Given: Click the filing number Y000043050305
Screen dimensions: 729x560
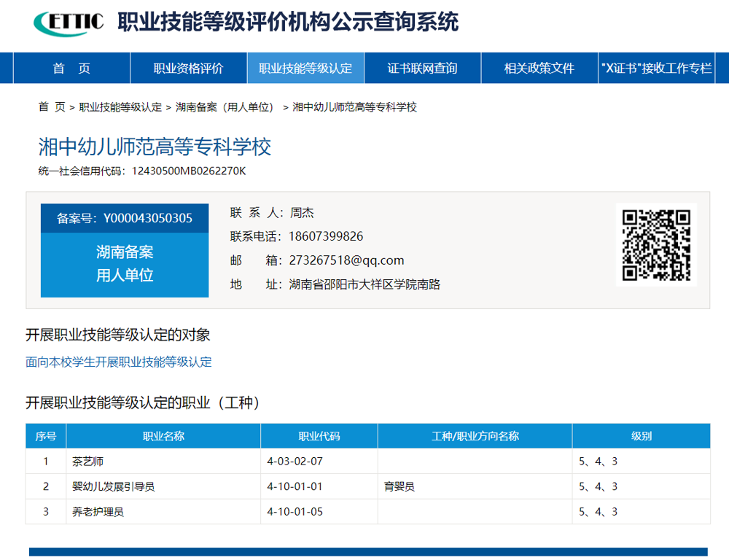Looking at the screenshot, I should [148, 218].
